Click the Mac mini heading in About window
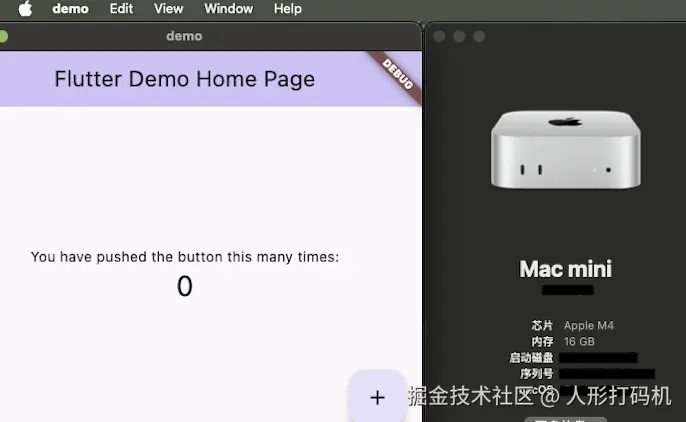This screenshot has height=422, width=686. (565, 269)
